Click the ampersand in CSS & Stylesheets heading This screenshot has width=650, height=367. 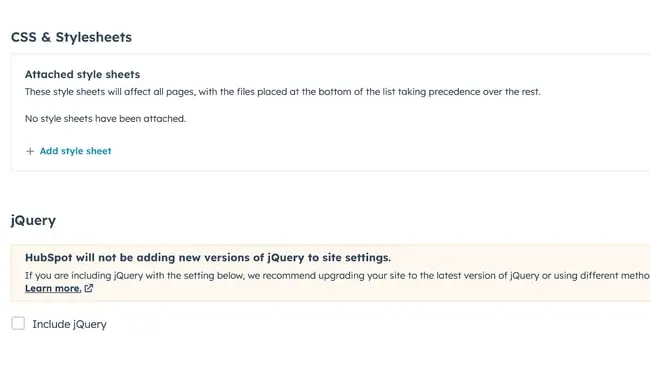pyautogui.click(x=46, y=37)
